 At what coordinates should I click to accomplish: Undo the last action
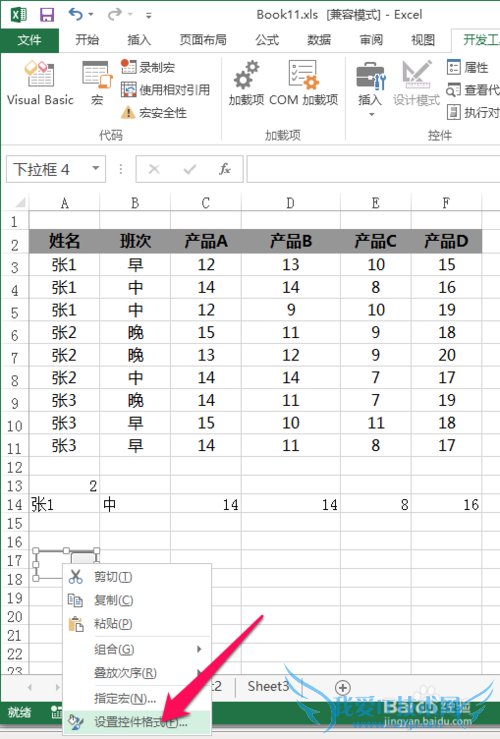(75, 15)
